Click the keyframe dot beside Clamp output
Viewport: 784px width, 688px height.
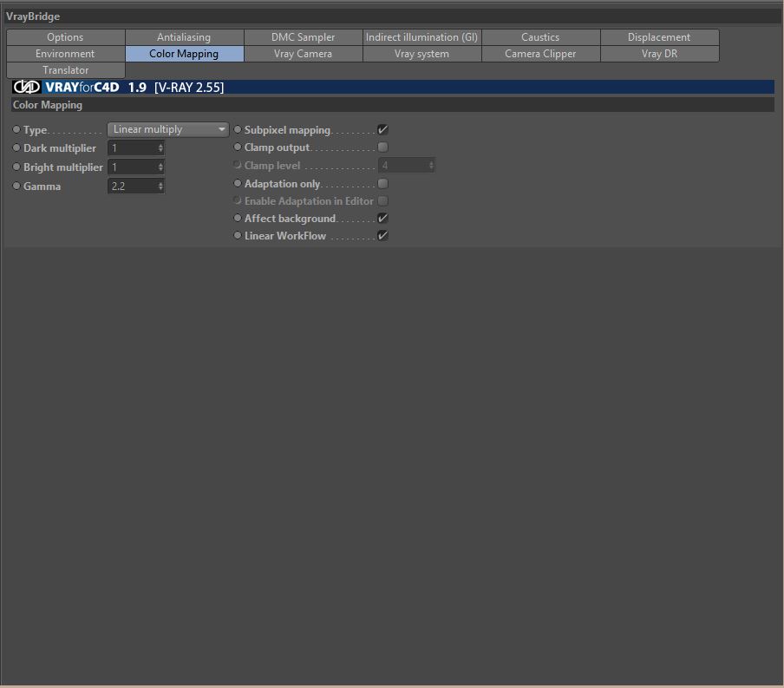238,147
